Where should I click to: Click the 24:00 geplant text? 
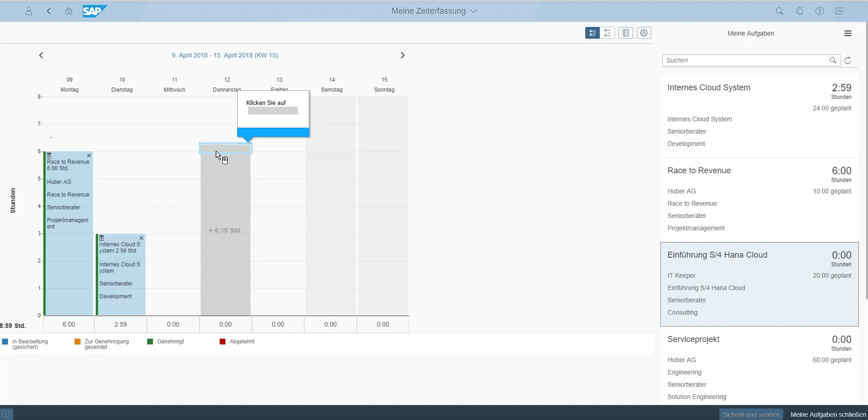832,108
